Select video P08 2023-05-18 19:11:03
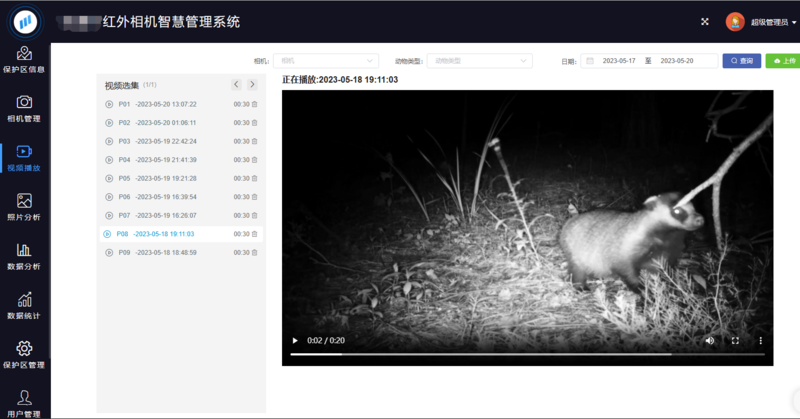Image resolution: width=800 pixels, height=419 pixels. pos(181,234)
